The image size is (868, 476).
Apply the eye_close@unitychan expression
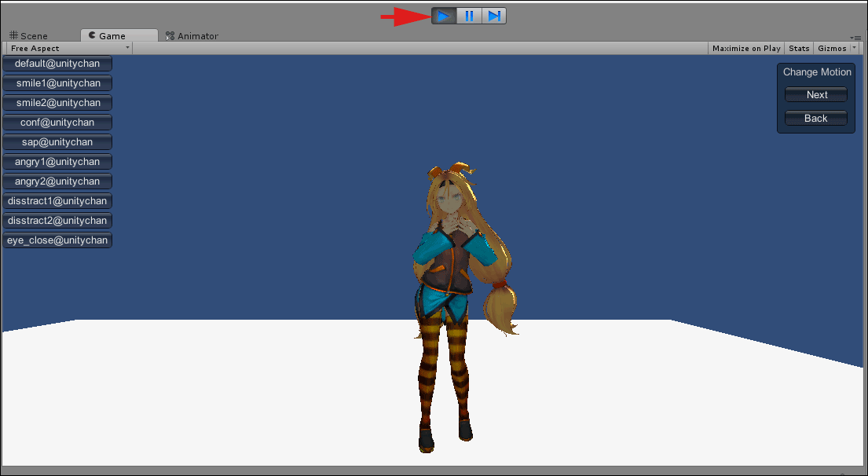[x=57, y=240]
